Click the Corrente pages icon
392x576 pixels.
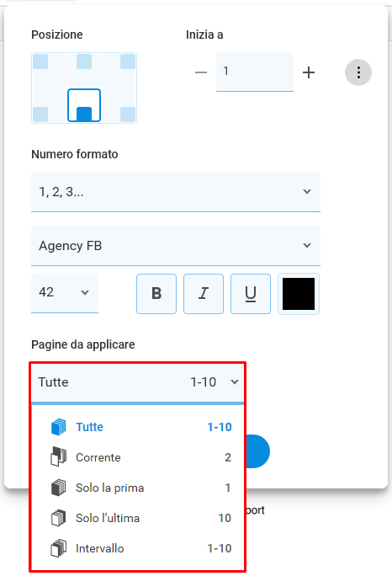point(58,457)
